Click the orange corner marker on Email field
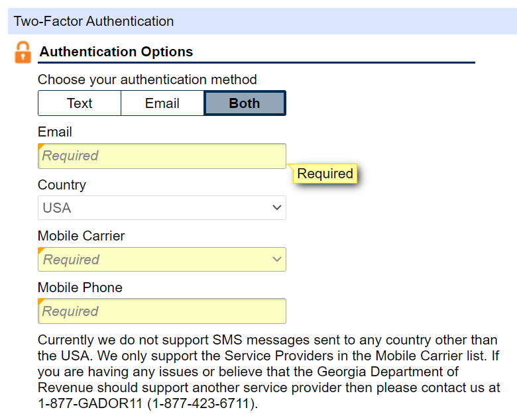 tap(40, 146)
